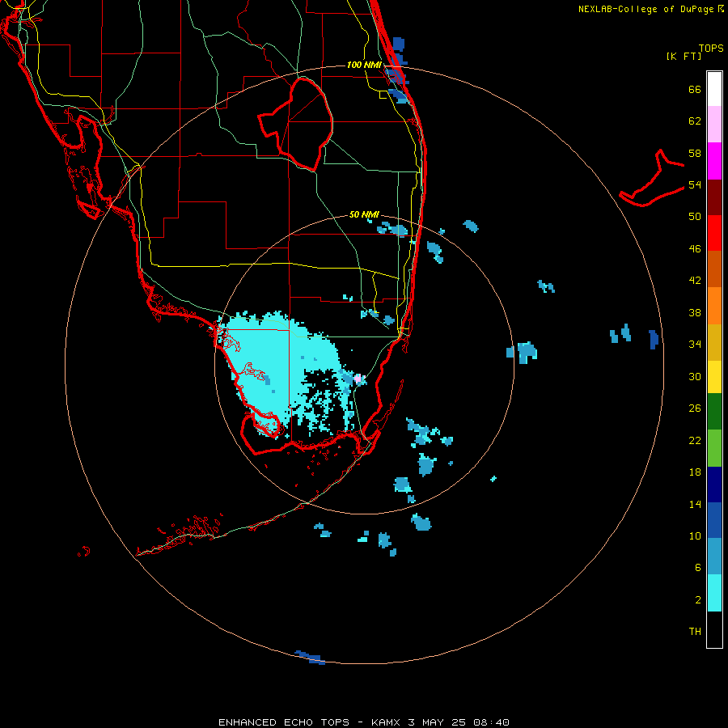728x728 pixels.
Task: Click legend value 58
Action: (695, 153)
